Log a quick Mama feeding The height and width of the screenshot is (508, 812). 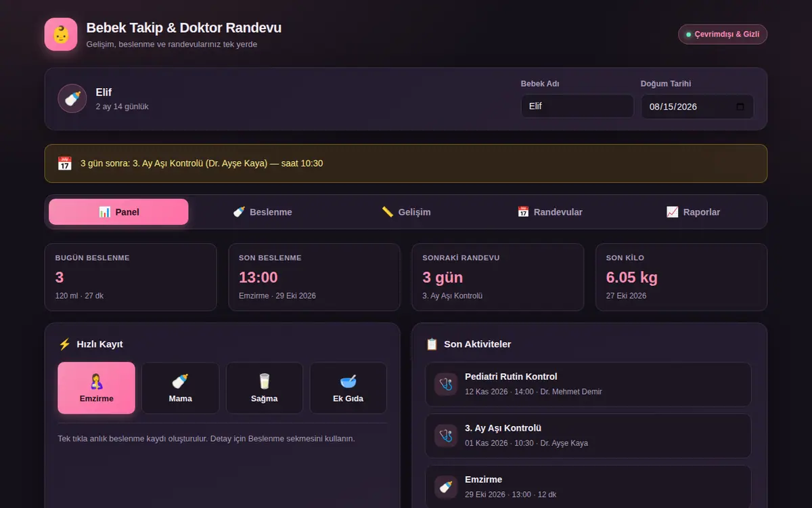pos(180,388)
